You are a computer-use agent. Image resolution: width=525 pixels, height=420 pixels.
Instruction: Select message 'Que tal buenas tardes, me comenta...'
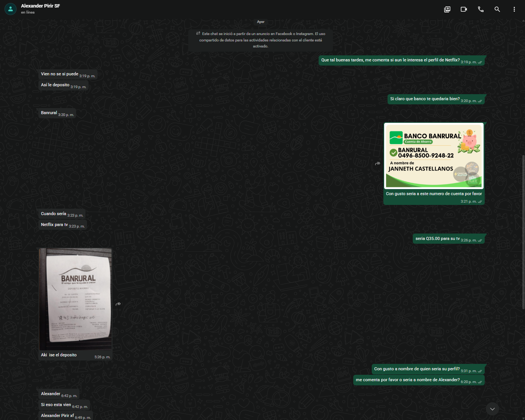pos(401,60)
